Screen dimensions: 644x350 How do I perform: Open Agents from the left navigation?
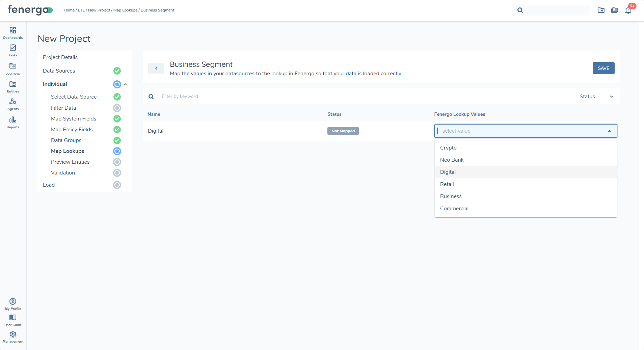[13, 104]
